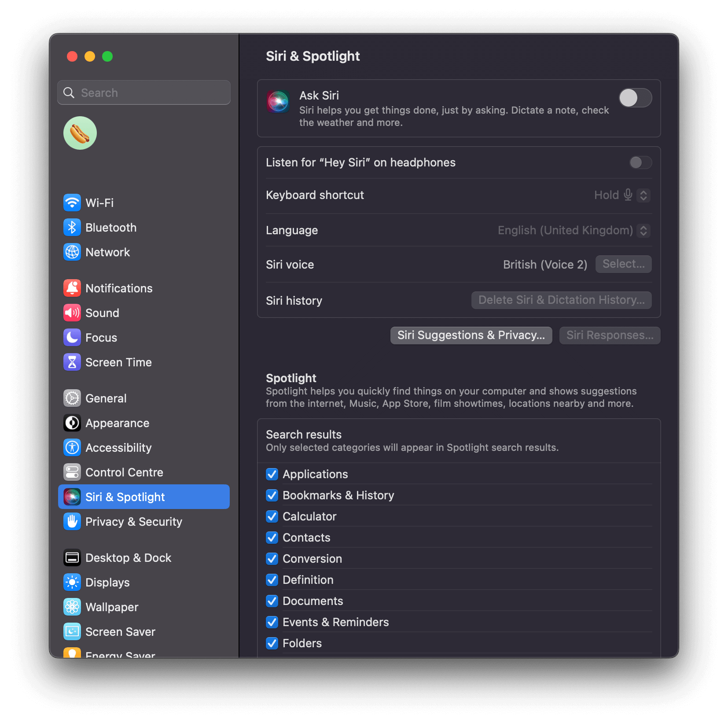Open the Wi-Fi settings icon

[72, 203]
